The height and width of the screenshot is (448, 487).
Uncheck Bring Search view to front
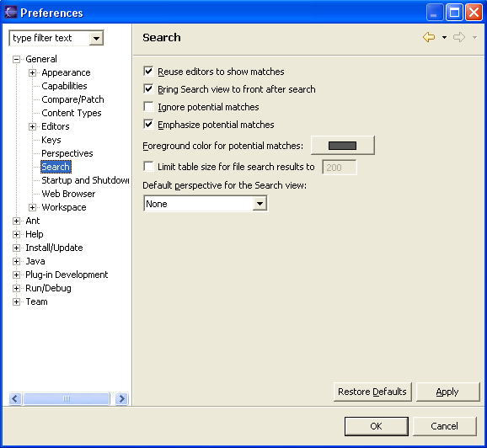[x=148, y=89]
